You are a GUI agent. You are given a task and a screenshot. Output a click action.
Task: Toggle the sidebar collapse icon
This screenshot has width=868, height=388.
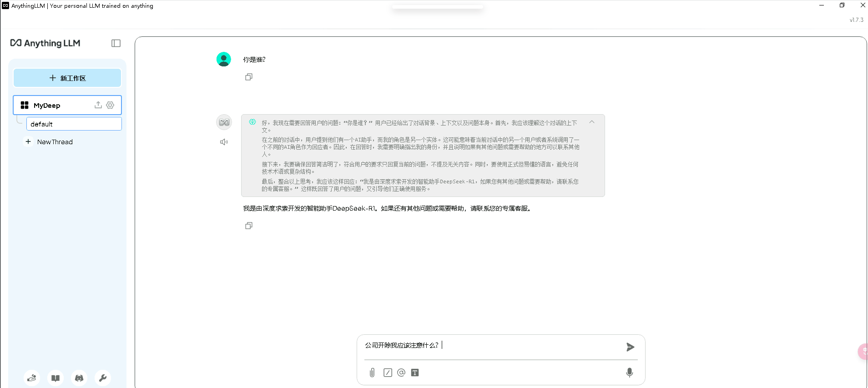pyautogui.click(x=116, y=43)
